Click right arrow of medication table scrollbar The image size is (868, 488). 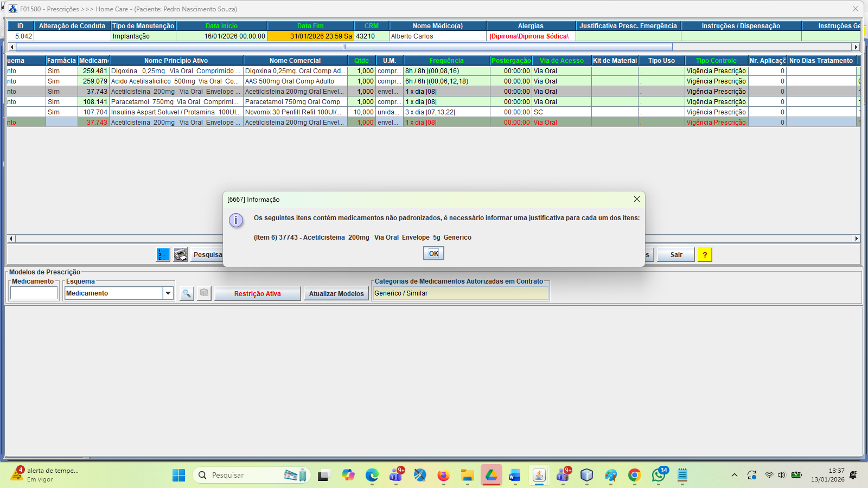(x=856, y=239)
